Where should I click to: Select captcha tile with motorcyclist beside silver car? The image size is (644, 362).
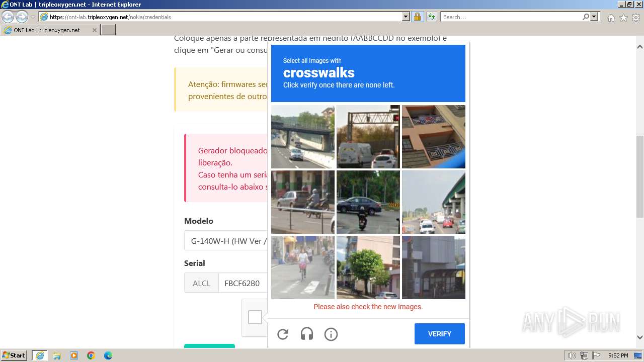[x=303, y=202]
